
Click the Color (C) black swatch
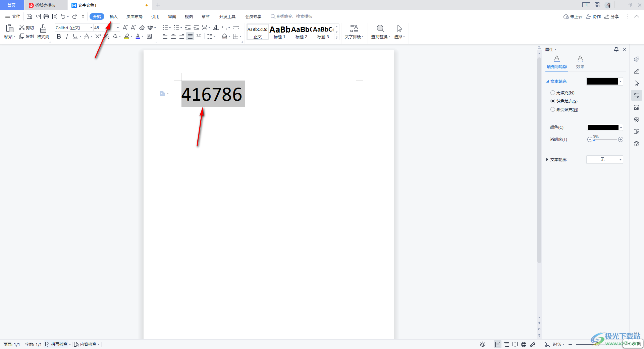click(x=603, y=128)
